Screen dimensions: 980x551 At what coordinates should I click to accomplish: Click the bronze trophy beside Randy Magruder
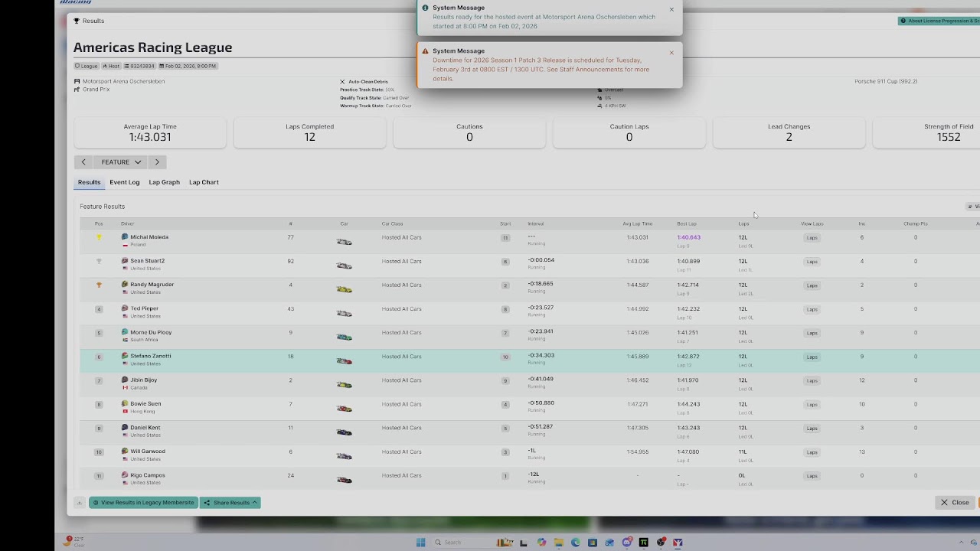(99, 285)
